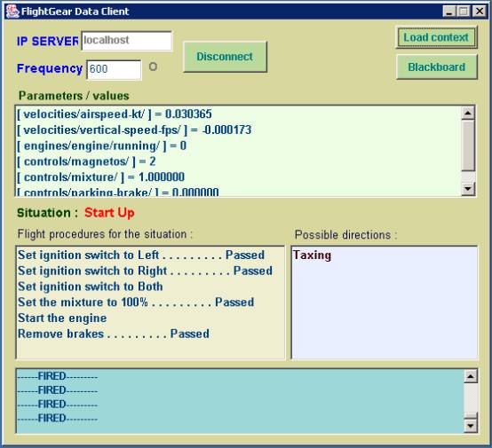Select the velocities/airspeed-kt parameter line
The image size is (492, 448).
click(115, 114)
